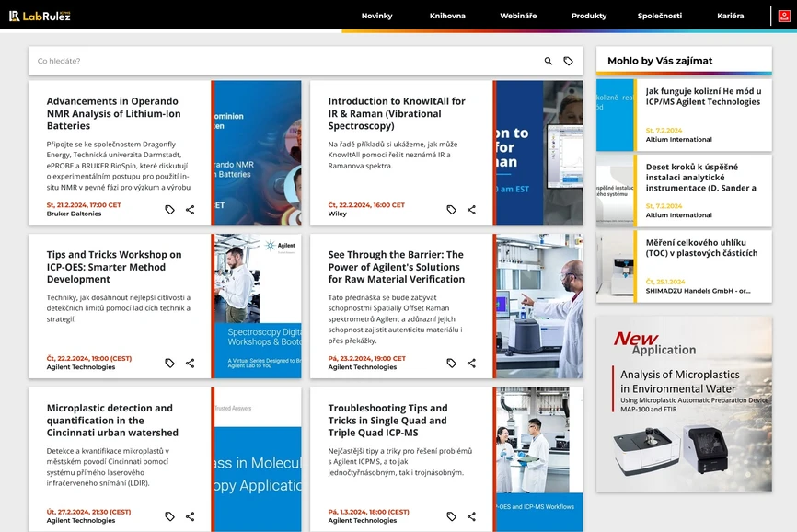Open 'Troubleshooting Tips and Tricks' ICP-MS title
The width and height of the screenshot is (797, 532).
coord(387,421)
